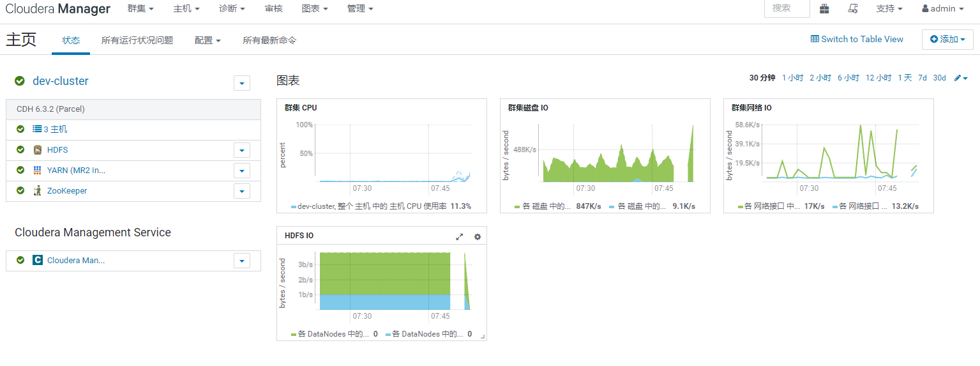Open the HDFS IO chart title
The image size is (980, 366).
coord(299,236)
